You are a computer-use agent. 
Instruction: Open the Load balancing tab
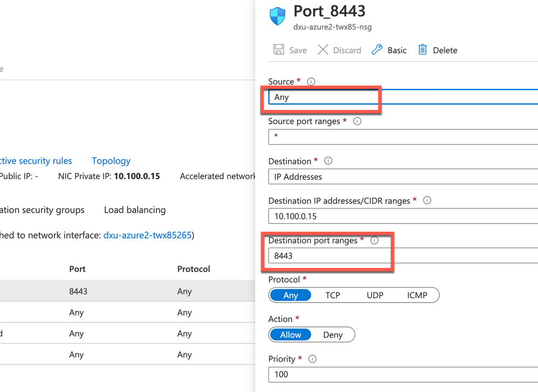[x=135, y=209]
